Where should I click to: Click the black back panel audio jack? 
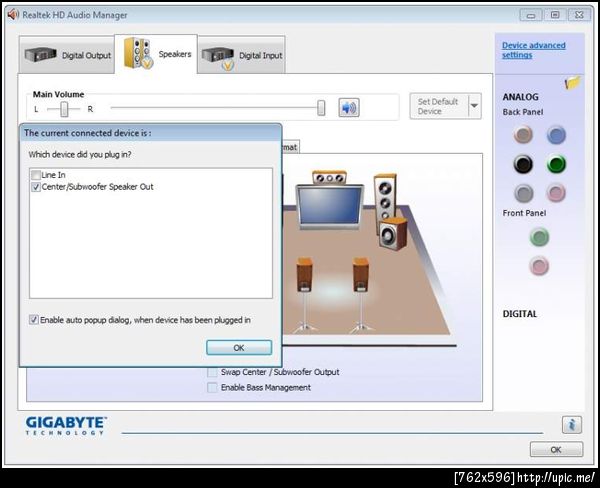click(523, 164)
